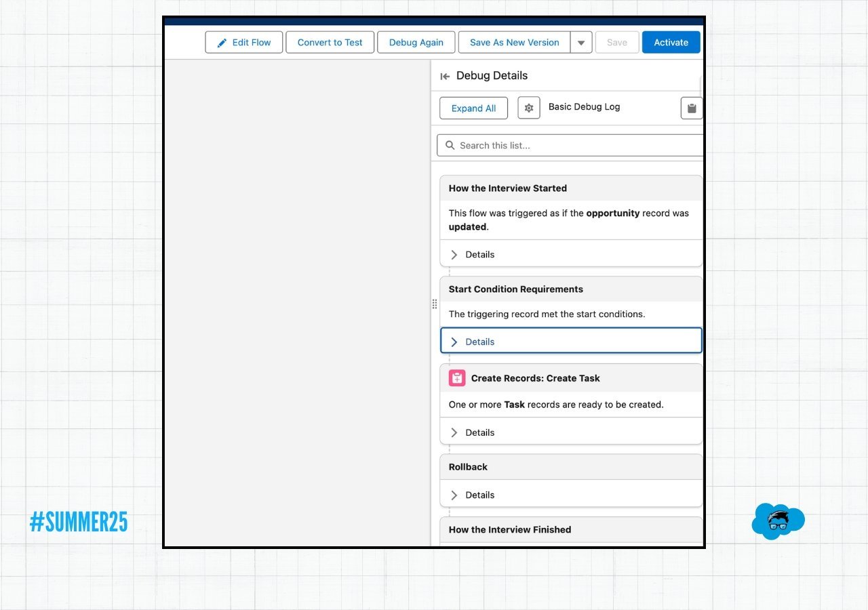Open the Save As New Version dropdown arrow
Image resolution: width=868 pixels, height=610 pixels.
581,42
